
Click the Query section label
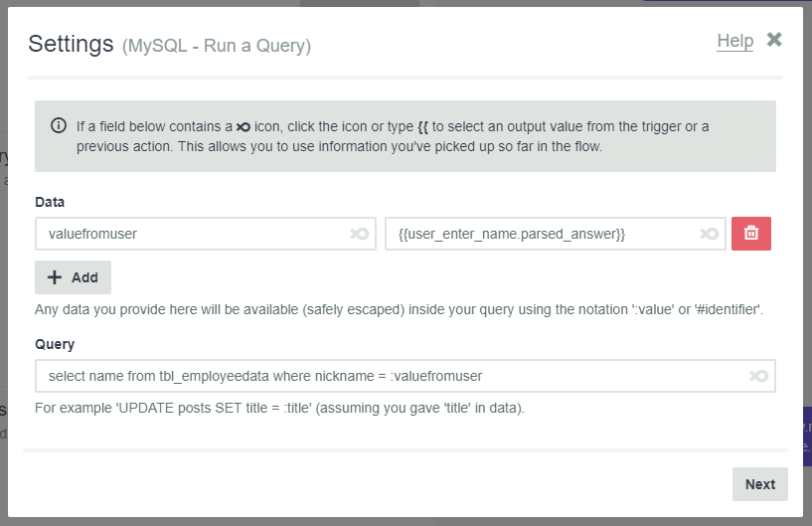(55, 344)
